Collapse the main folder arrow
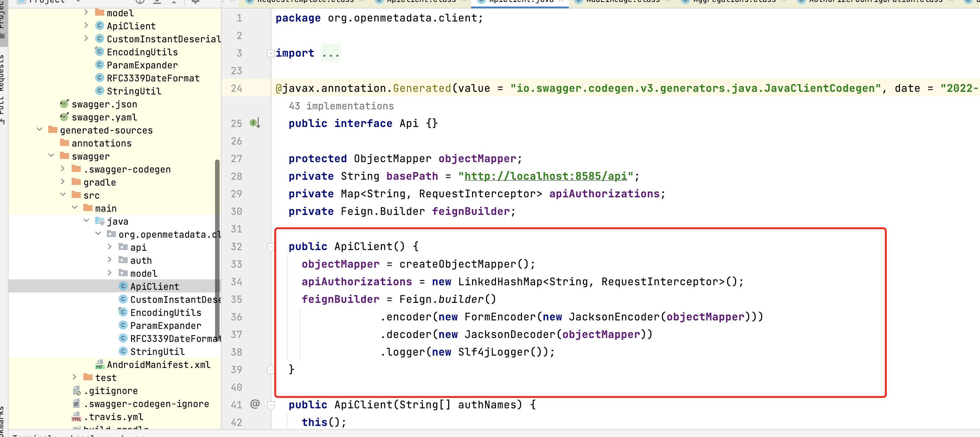980x437 pixels. 75,207
